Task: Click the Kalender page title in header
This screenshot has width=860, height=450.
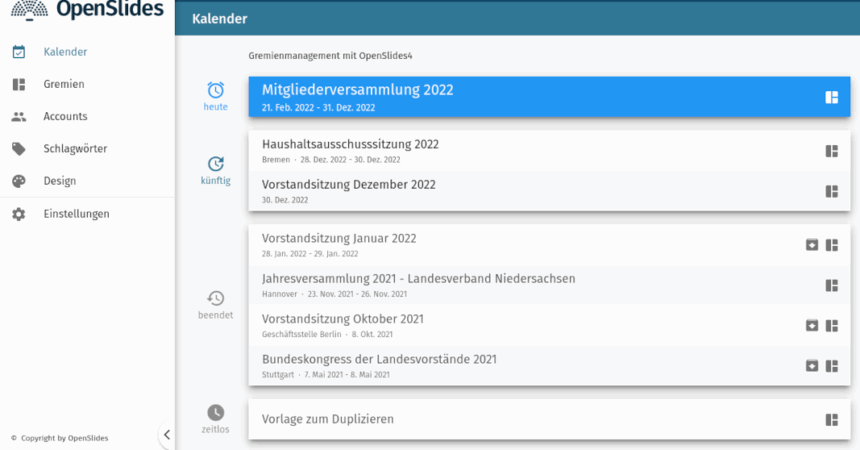Action: [219, 19]
